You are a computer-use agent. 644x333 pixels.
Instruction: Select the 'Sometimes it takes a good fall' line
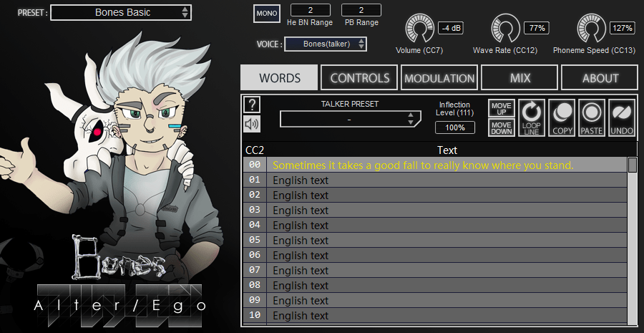[x=447, y=165]
